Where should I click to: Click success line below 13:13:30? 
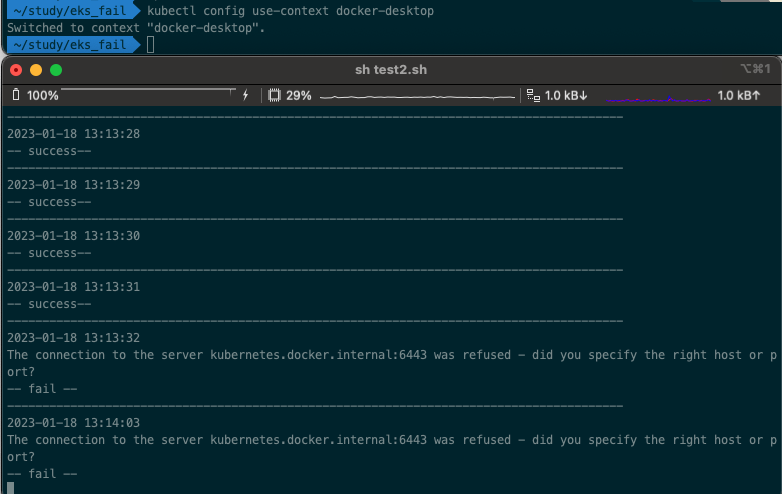(x=49, y=253)
